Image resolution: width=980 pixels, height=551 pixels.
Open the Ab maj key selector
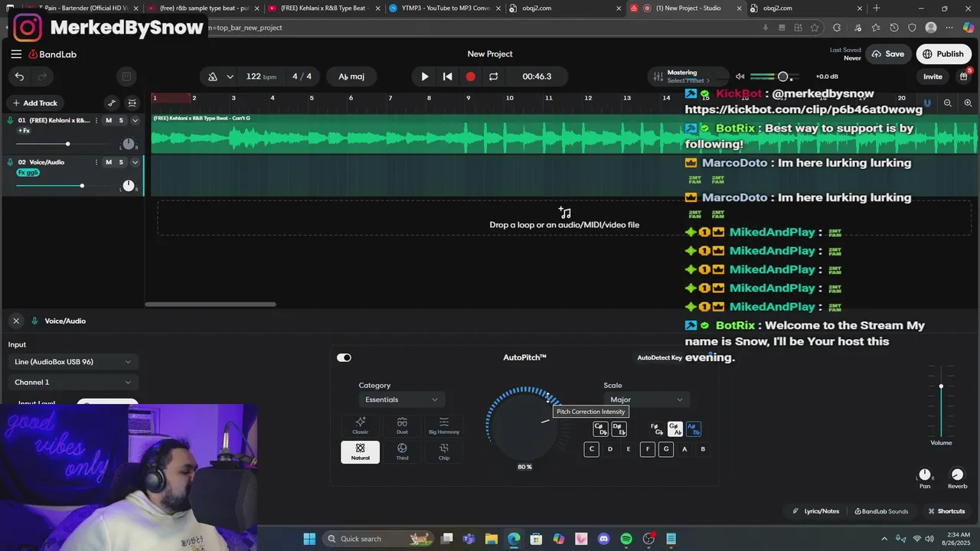tap(351, 77)
